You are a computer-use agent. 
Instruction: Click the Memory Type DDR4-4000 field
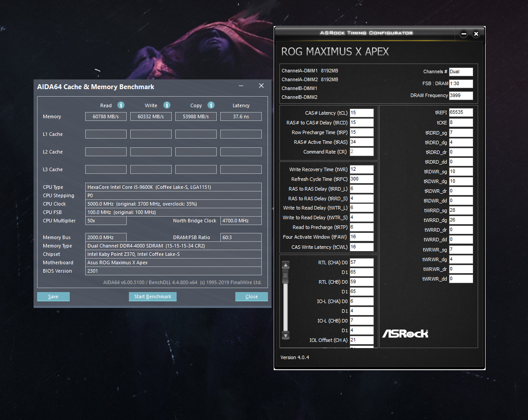173,246
